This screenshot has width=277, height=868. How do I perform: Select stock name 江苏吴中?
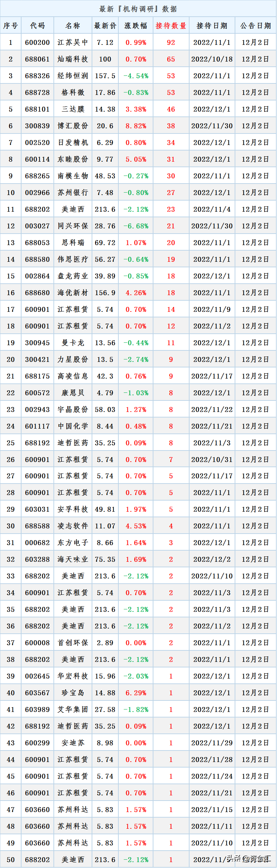[x=73, y=42]
